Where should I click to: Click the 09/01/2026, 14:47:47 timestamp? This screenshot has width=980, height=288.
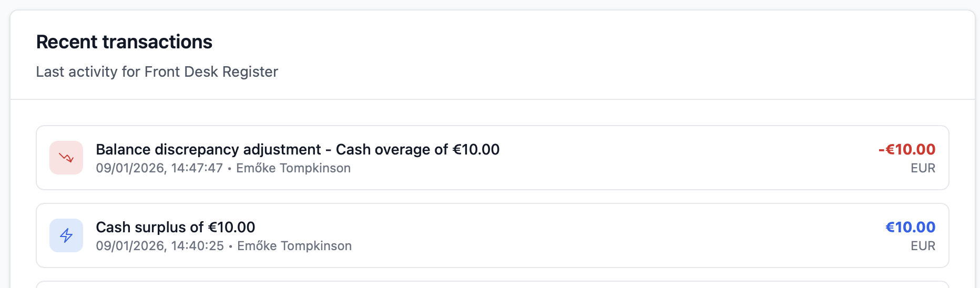click(x=159, y=168)
